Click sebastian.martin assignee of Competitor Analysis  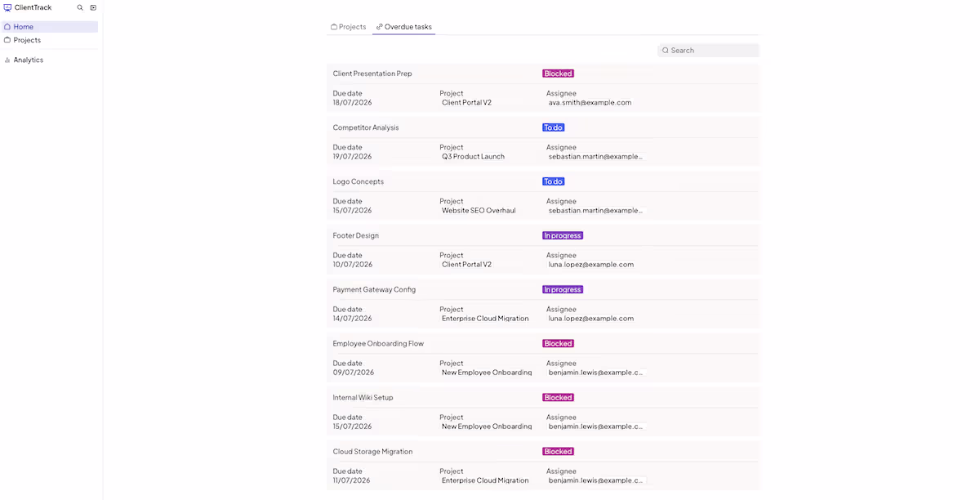pos(595,157)
